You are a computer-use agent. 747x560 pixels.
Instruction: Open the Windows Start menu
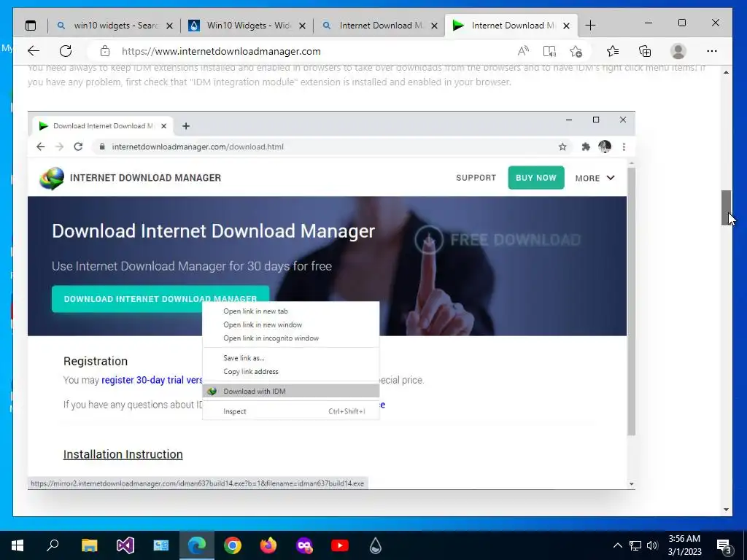pyautogui.click(x=18, y=545)
